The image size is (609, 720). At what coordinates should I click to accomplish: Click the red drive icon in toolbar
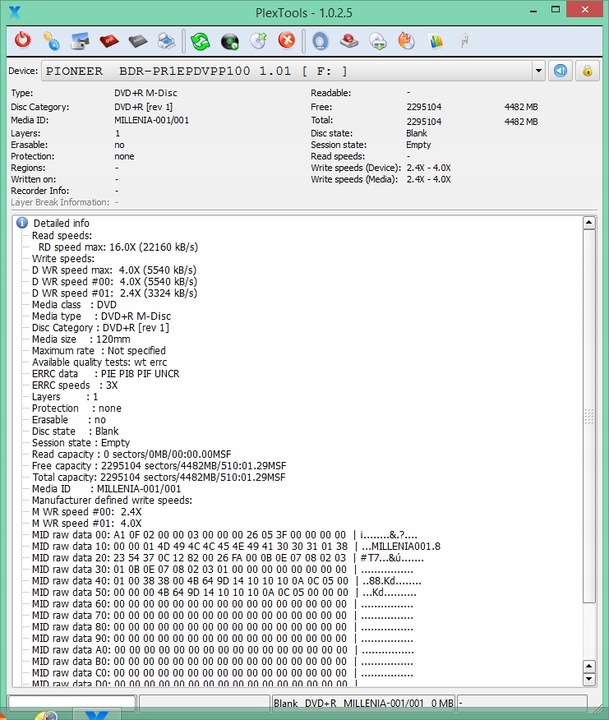tap(109, 41)
